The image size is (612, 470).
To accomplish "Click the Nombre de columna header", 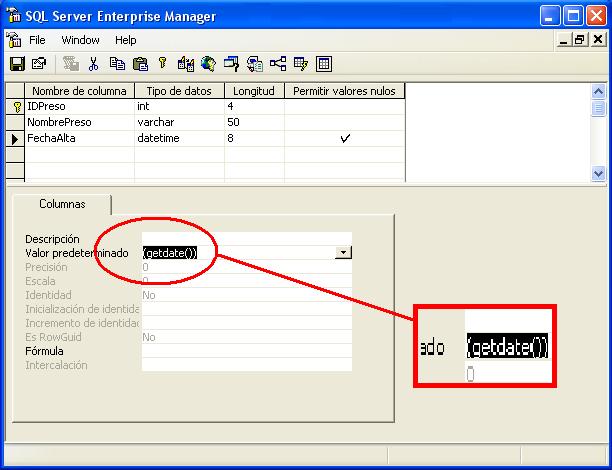I will [x=77, y=91].
